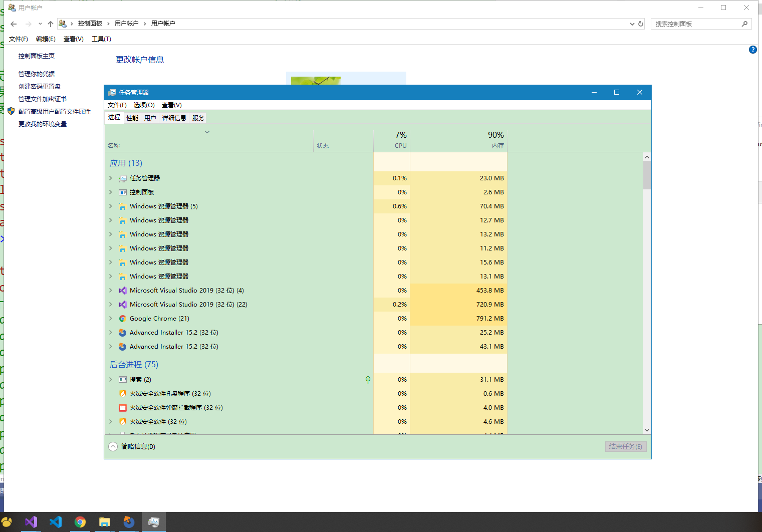Click the 控制面板 process icon
The width and height of the screenshot is (762, 532).
tap(122, 192)
